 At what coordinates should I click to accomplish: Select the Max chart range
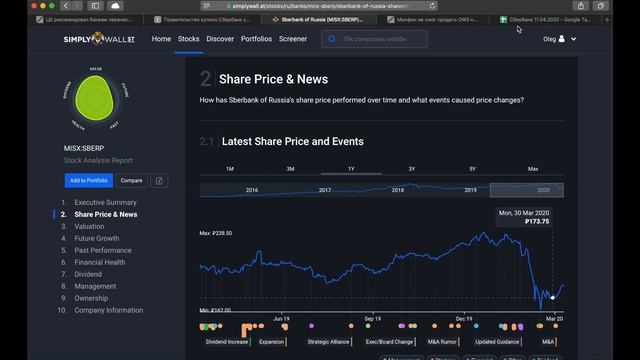click(533, 169)
